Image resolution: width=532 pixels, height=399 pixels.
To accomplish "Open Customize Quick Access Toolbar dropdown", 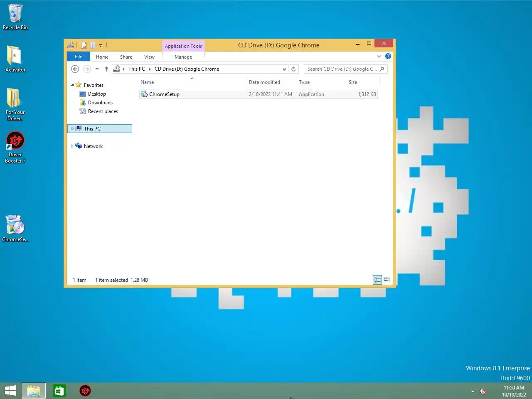I will (x=101, y=46).
